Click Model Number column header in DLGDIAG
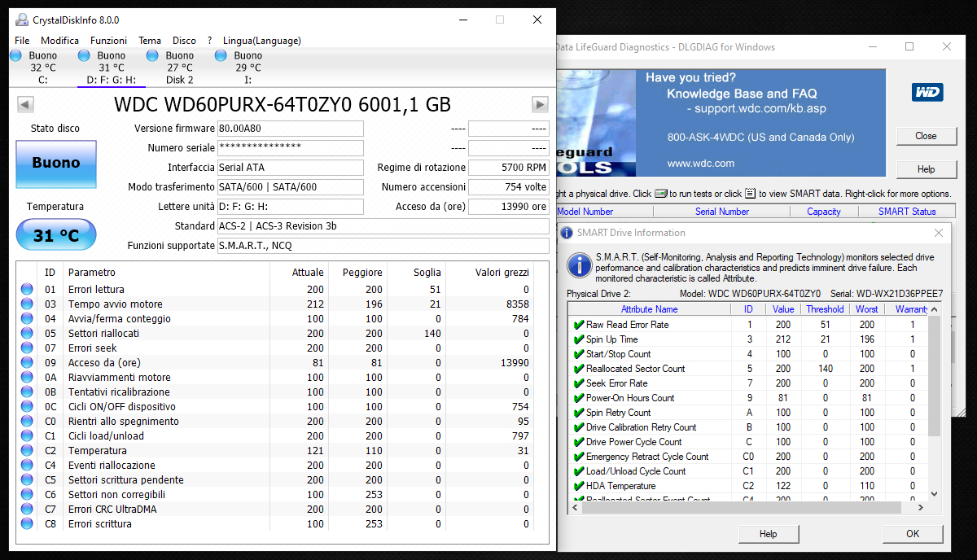This screenshot has height=560, width=977. pyautogui.click(x=585, y=212)
